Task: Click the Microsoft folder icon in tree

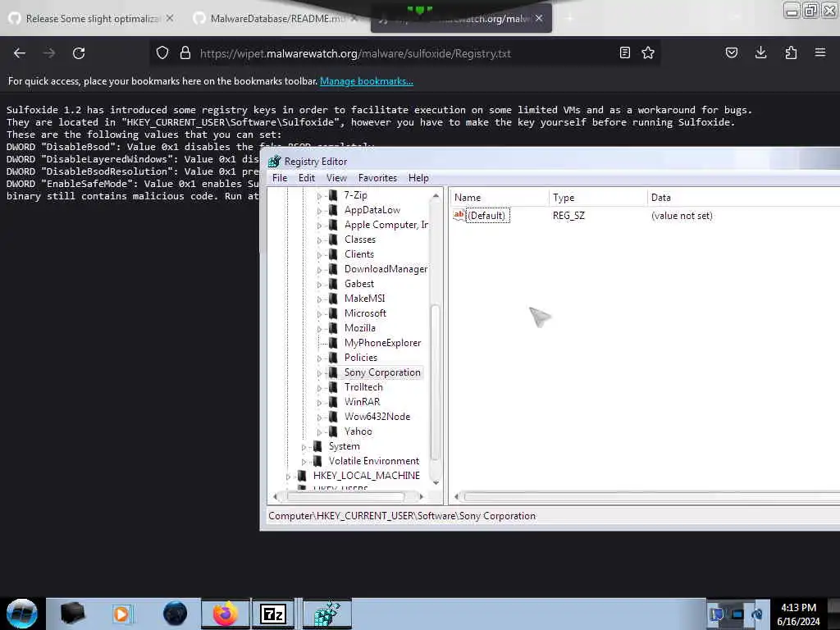Action: click(x=333, y=313)
